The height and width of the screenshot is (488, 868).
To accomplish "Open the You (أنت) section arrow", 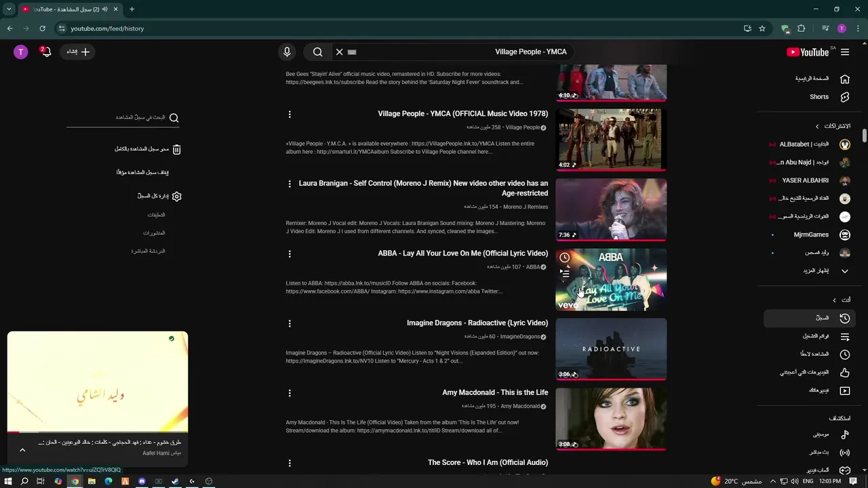I will coord(834,300).
